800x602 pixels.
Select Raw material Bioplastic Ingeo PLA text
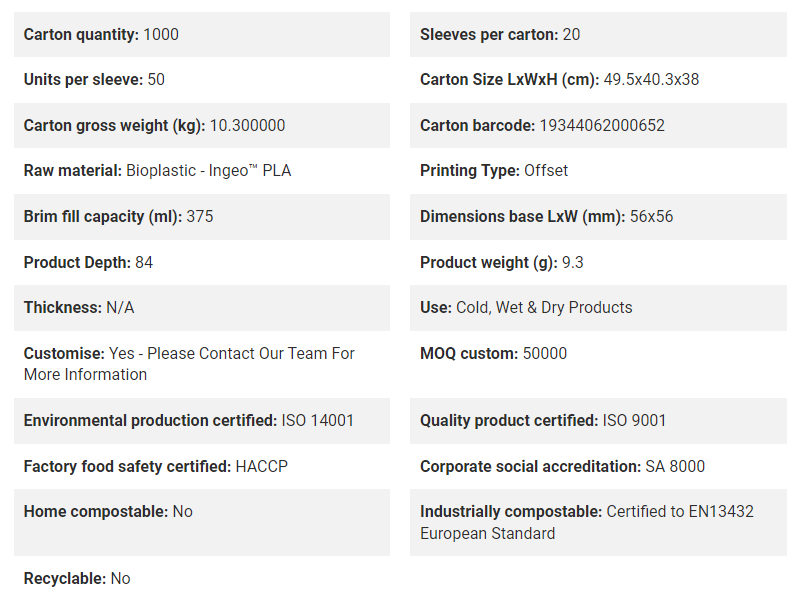[157, 170]
